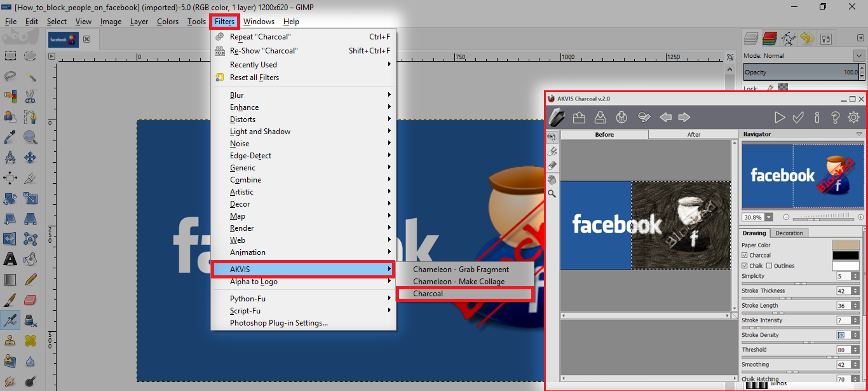This screenshot has width=868, height=391.
Task: Toggle the Chalk checkbox
Action: point(745,266)
